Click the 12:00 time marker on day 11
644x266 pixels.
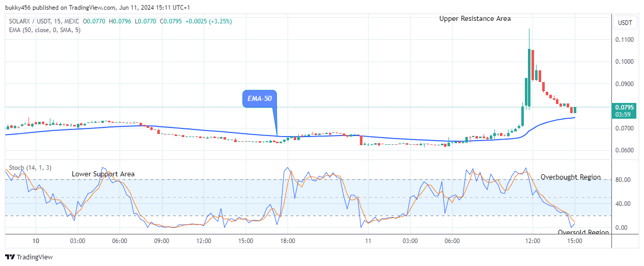click(533, 241)
